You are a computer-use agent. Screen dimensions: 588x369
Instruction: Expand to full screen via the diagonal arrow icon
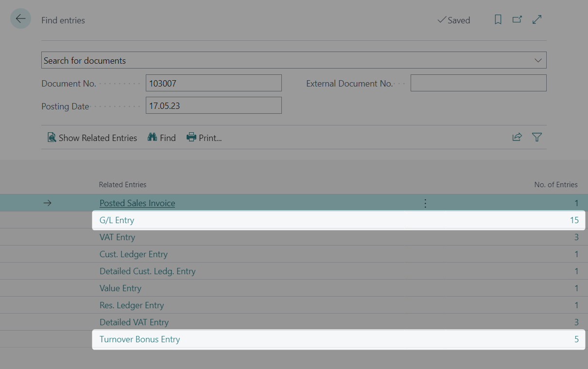tap(536, 19)
